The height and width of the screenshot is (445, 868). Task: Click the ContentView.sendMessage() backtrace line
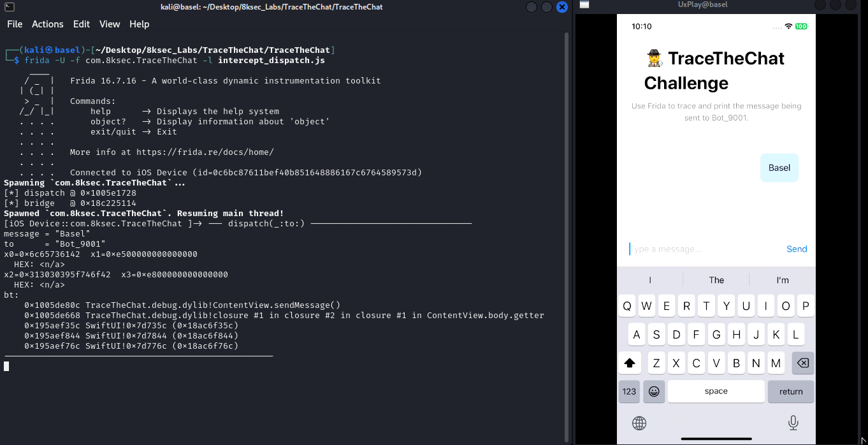pyautogui.click(x=182, y=305)
